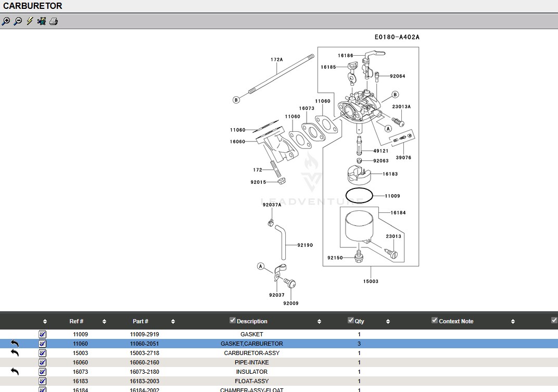Viewport: 558px width, 392px height.
Task: Select the FLOAT-ASSY row description
Action: tap(251, 381)
